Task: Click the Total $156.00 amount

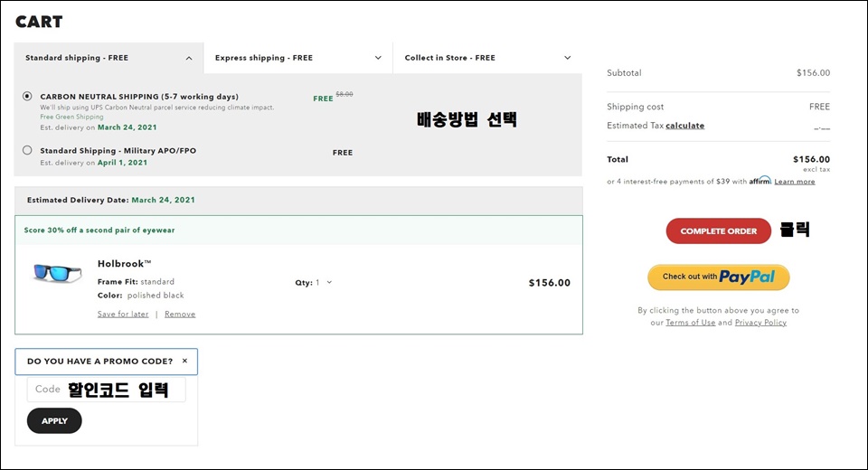Action: point(811,159)
